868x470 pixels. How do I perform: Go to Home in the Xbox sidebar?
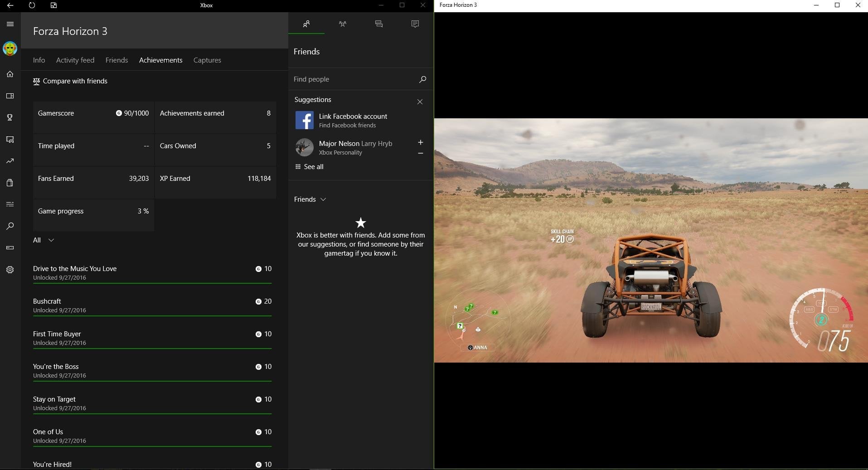pyautogui.click(x=10, y=74)
